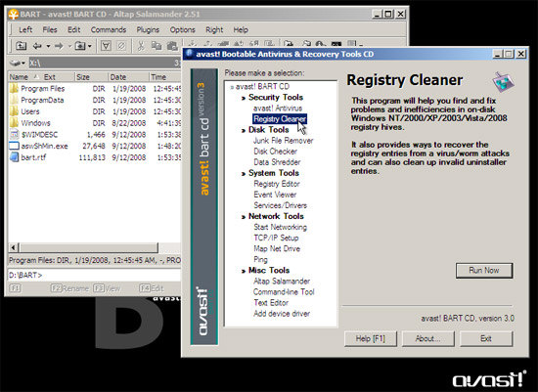Click the Cut scissors icon

pos(141,46)
